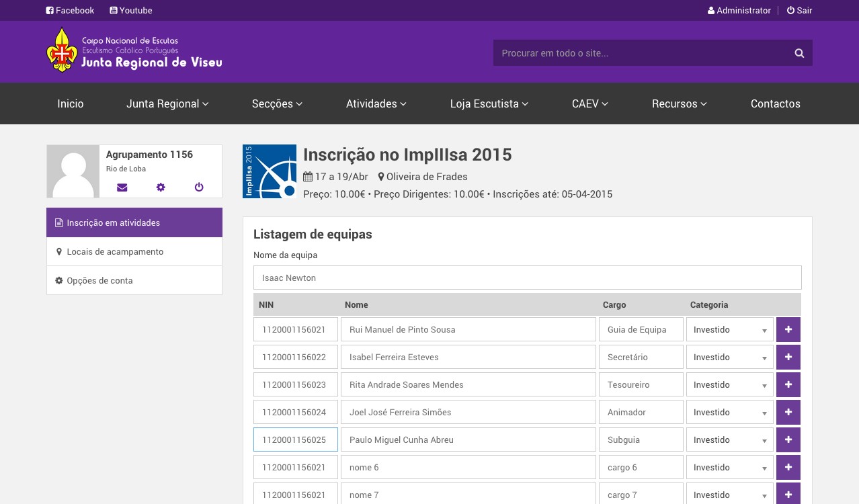Viewport: 859px width, 504px height.
Task: Expand the Junta Regional menu
Action: click(167, 103)
